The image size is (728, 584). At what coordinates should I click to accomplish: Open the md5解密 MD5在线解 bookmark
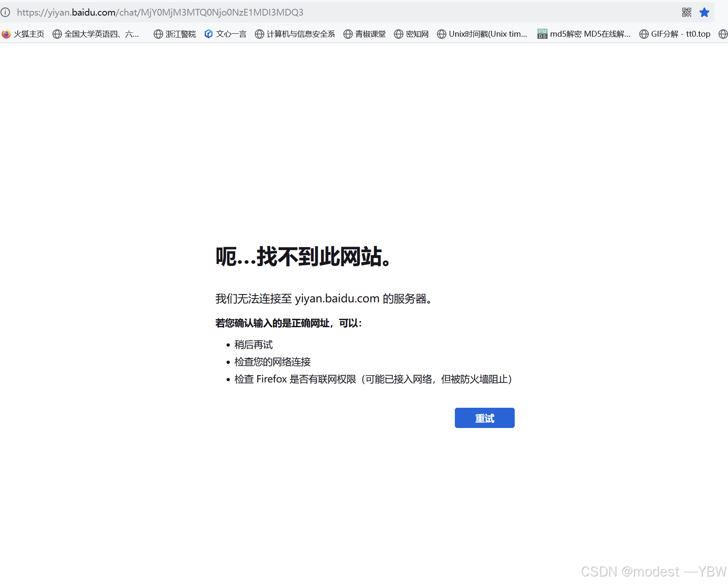pyautogui.click(x=584, y=34)
